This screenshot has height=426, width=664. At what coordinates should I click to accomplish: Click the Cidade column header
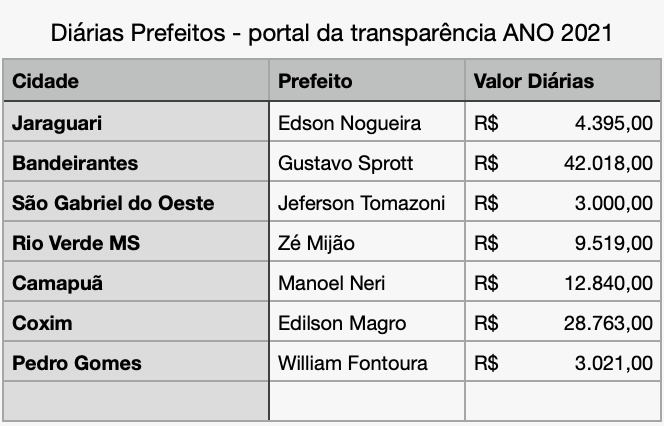click(136, 80)
